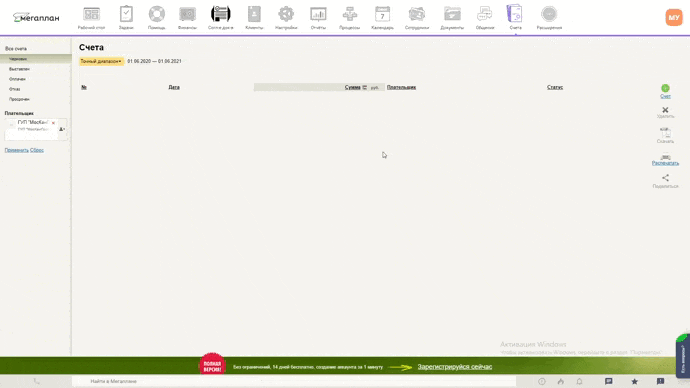
Task: Open the Помощь lifebuoy icon
Action: tap(157, 14)
